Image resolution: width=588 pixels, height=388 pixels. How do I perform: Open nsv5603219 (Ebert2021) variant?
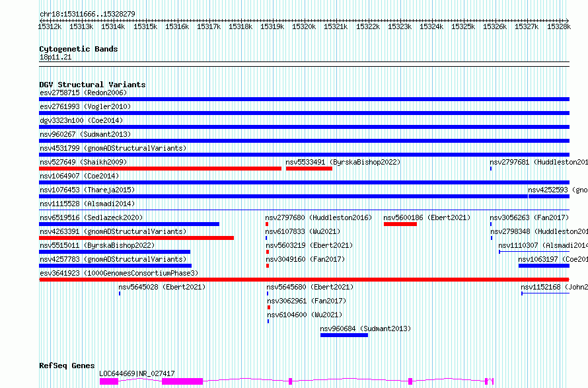tap(309, 245)
